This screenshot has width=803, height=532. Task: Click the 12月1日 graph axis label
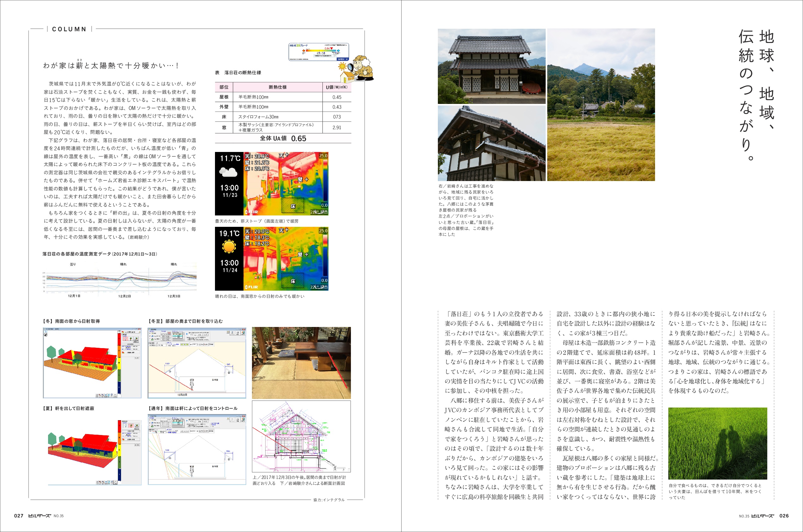pyautogui.click(x=74, y=296)
